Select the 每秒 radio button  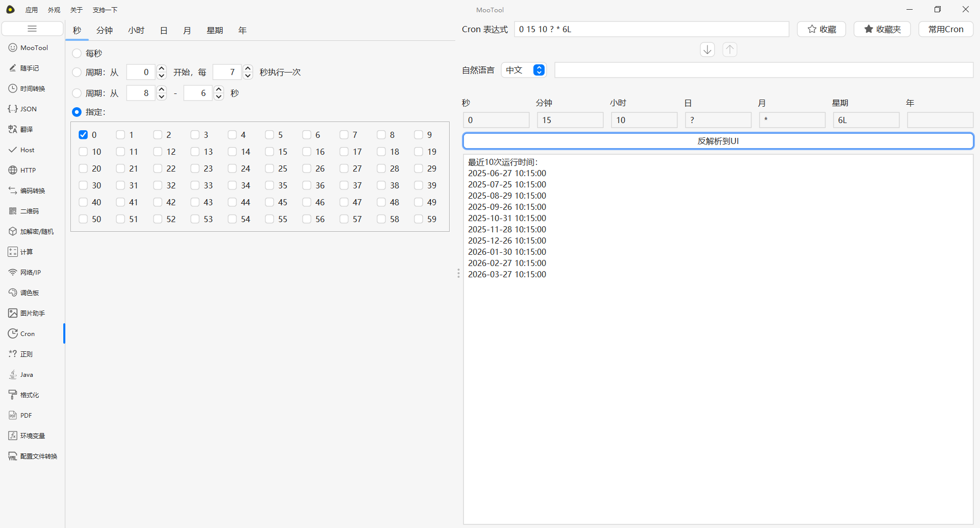tap(77, 53)
